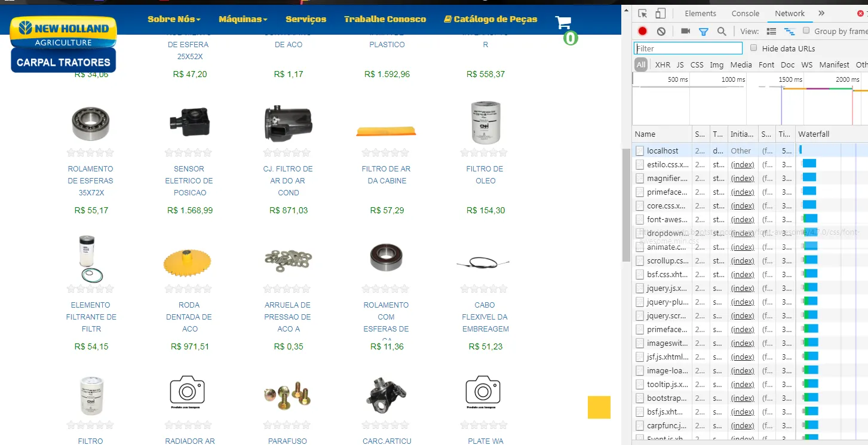
Task: Clear the network log
Action: point(661,31)
